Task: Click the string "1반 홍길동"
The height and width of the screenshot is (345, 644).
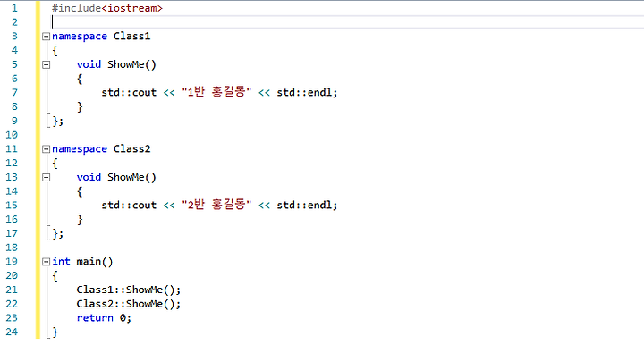Action: tap(216, 92)
